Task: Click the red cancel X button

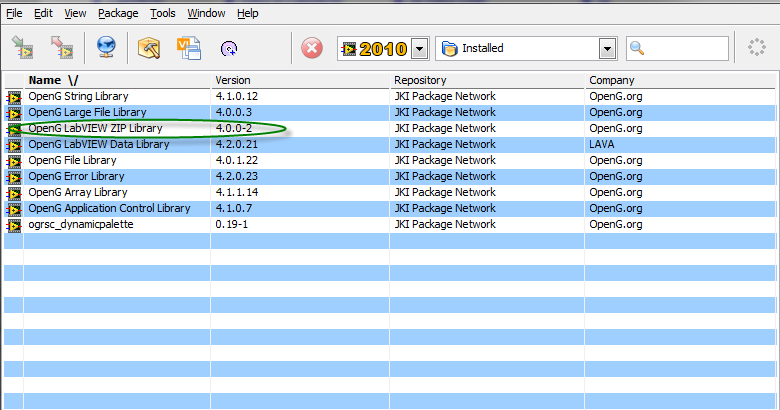Action: (312, 48)
